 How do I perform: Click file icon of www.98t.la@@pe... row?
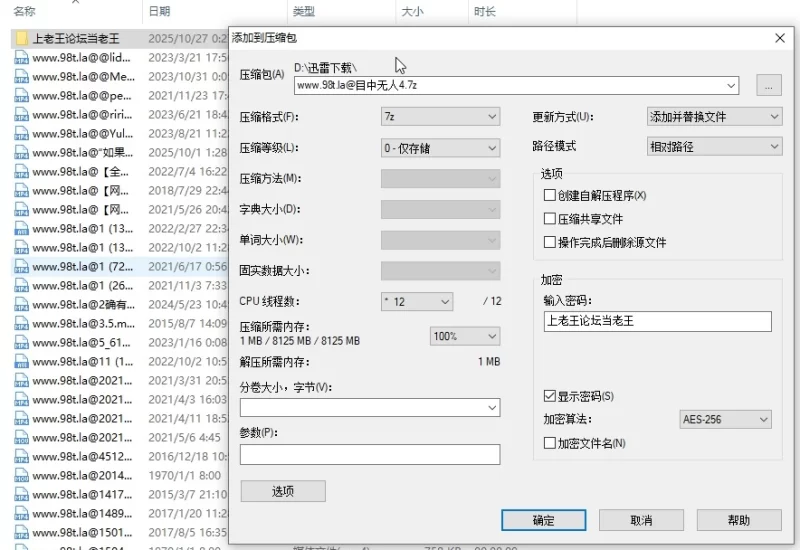[21, 95]
